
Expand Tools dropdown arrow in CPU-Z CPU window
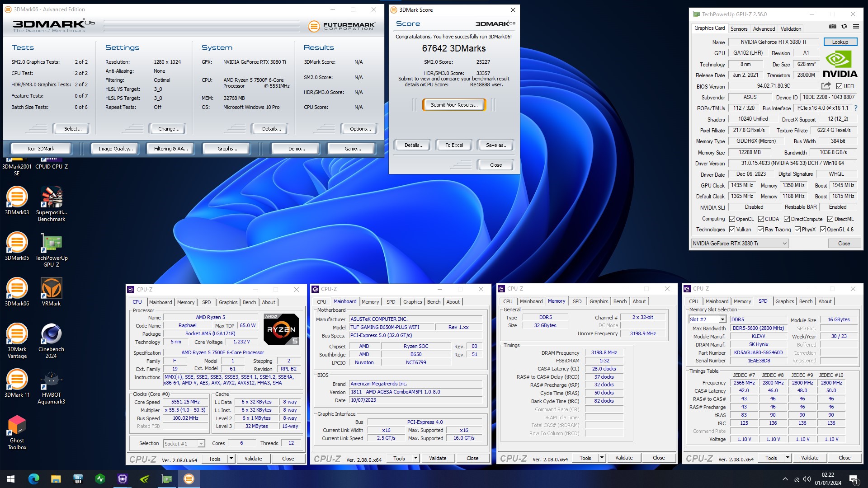pyautogui.click(x=231, y=459)
